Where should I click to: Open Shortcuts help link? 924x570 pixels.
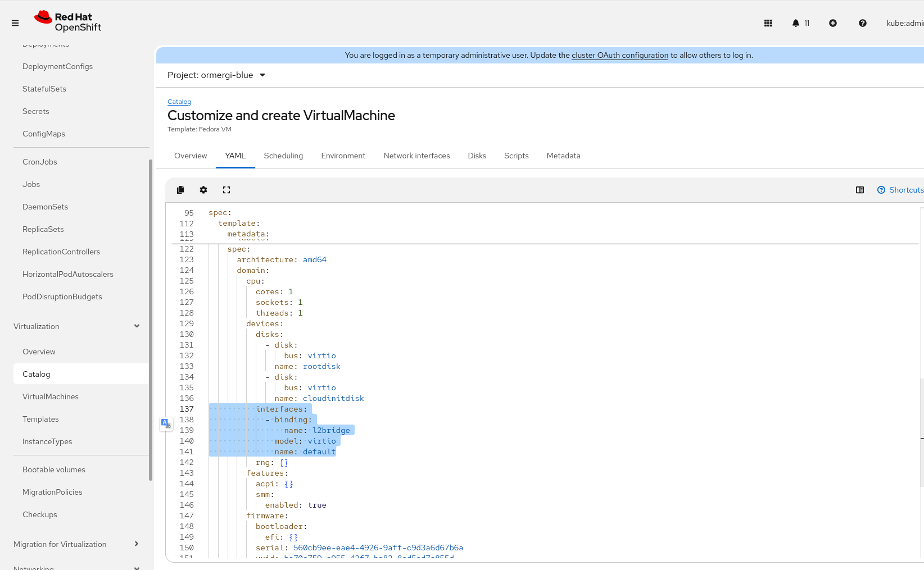[900, 190]
